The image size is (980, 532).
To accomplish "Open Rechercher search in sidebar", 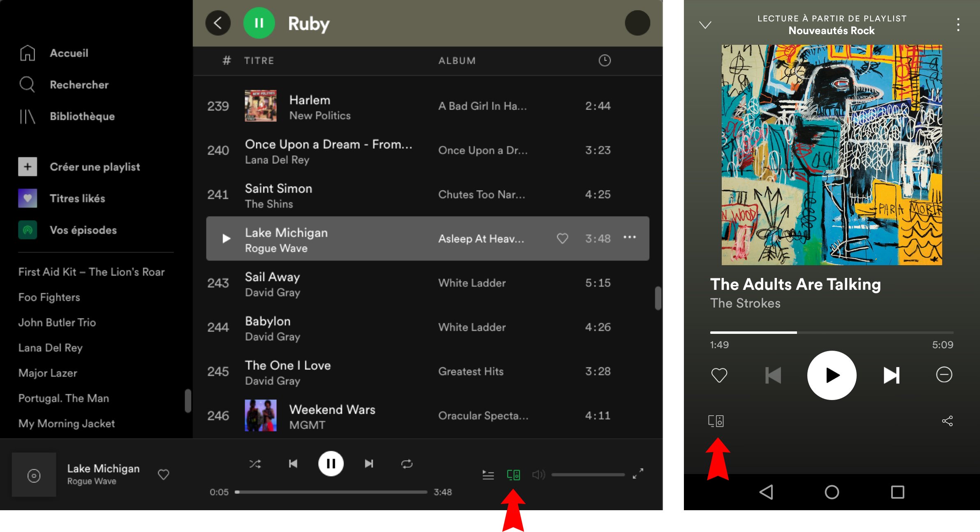I will click(64, 85).
